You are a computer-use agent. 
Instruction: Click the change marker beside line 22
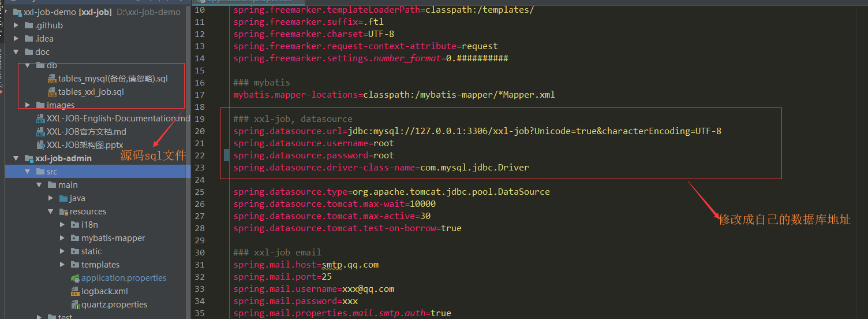point(226,155)
